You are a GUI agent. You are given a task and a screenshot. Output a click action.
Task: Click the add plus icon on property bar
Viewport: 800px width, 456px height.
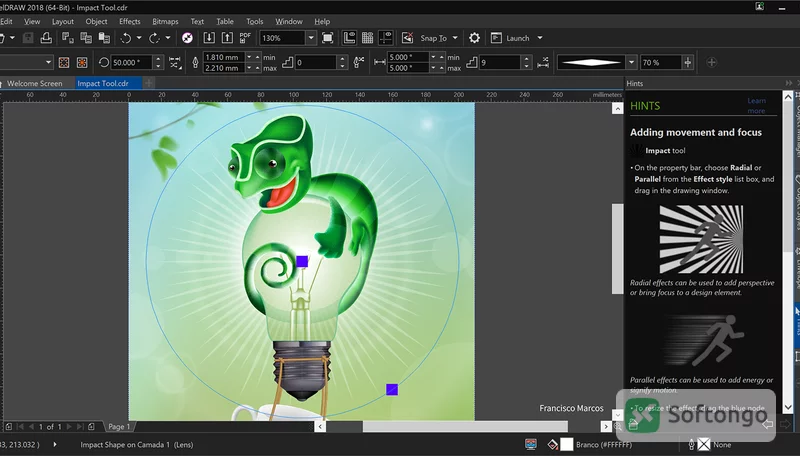click(x=712, y=63)
